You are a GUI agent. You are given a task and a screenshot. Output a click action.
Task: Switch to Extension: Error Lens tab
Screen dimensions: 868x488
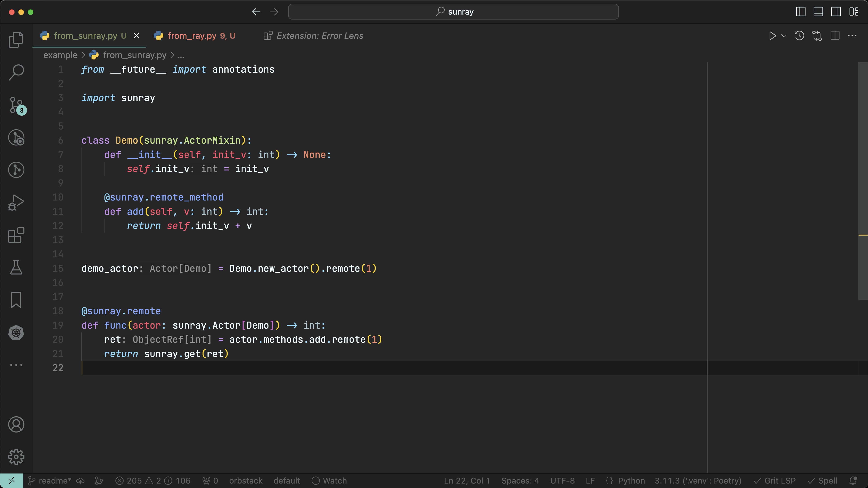point(319,36)
